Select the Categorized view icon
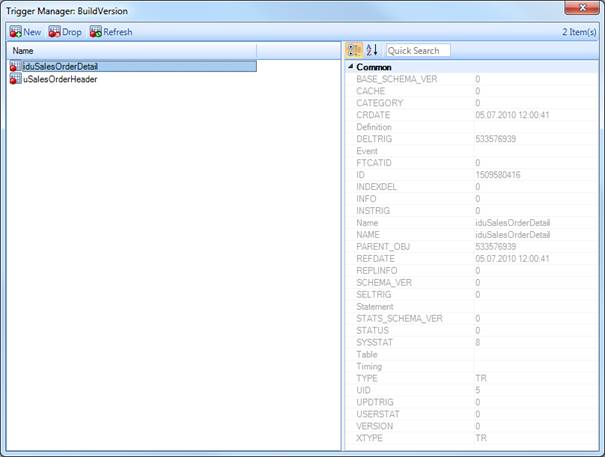 tap(354, 50)
